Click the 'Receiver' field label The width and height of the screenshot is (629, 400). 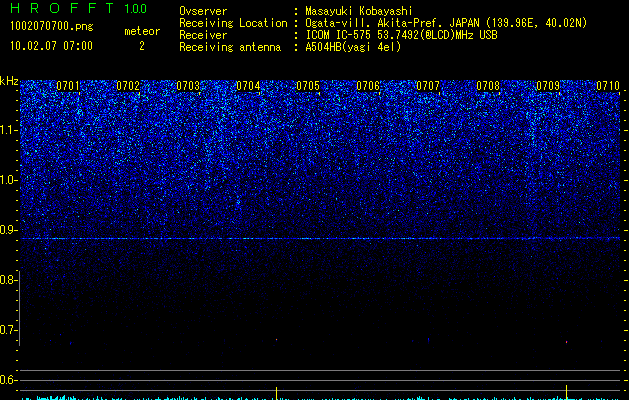point(203,35)
